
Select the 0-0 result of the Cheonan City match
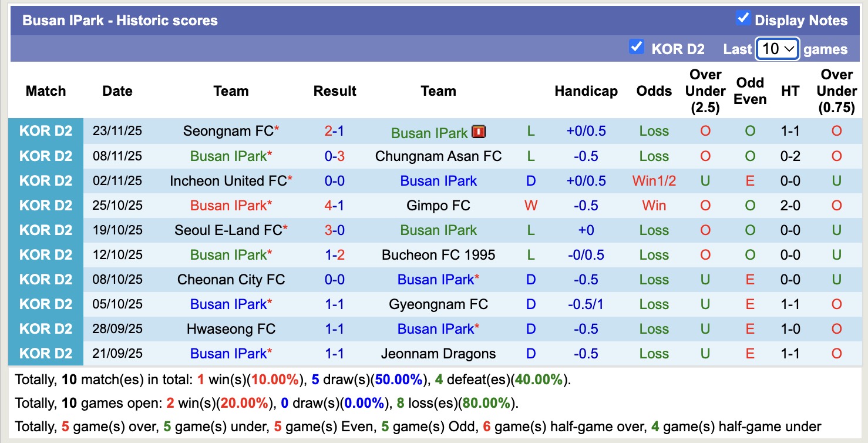click(334, 279)
